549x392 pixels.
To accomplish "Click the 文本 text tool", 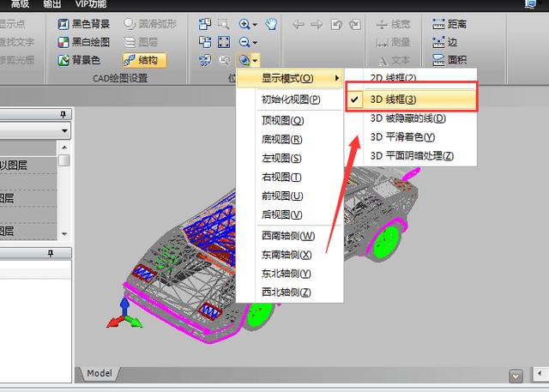I will [393, 61].
